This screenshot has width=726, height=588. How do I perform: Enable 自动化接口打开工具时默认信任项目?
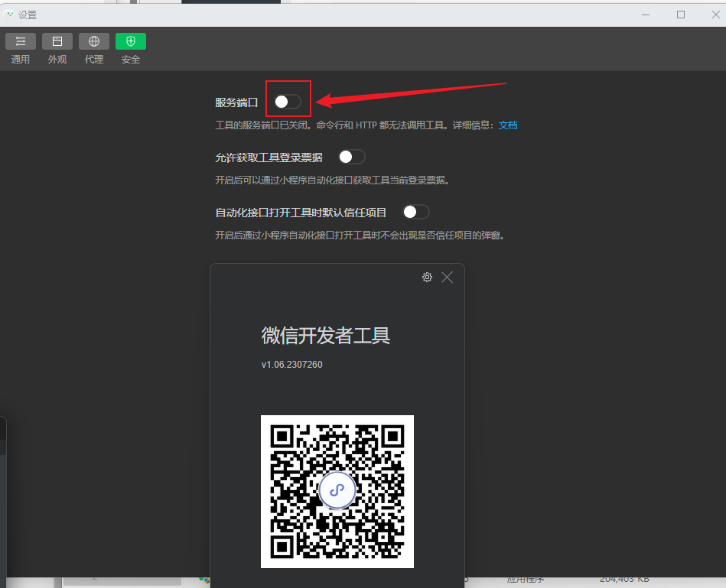click(x=416, y=212)
